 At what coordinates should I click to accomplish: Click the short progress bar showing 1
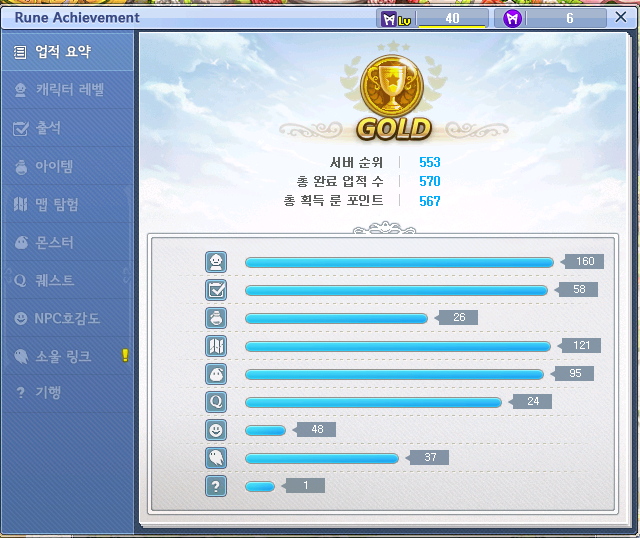coord(260,487)
